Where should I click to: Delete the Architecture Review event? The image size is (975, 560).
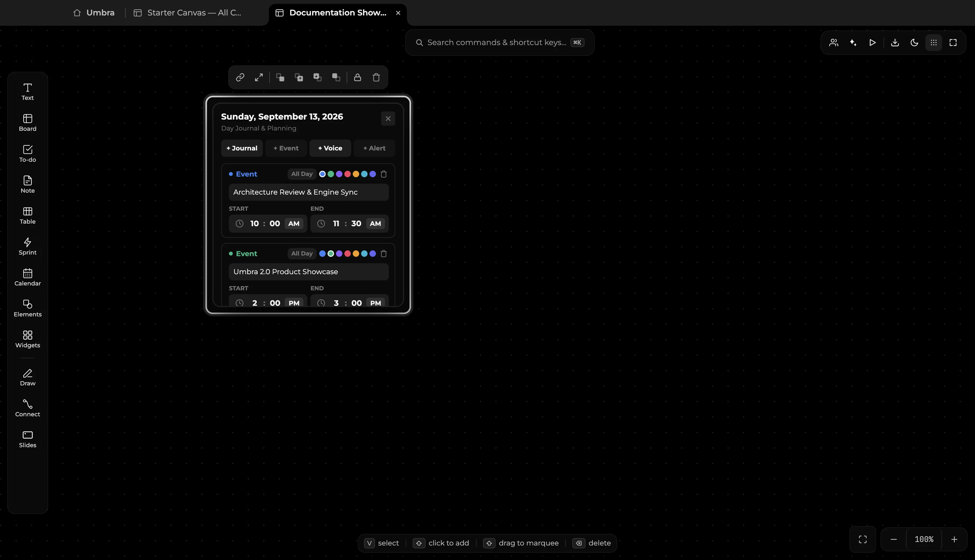pyautogui.click(x=384, y=174)
